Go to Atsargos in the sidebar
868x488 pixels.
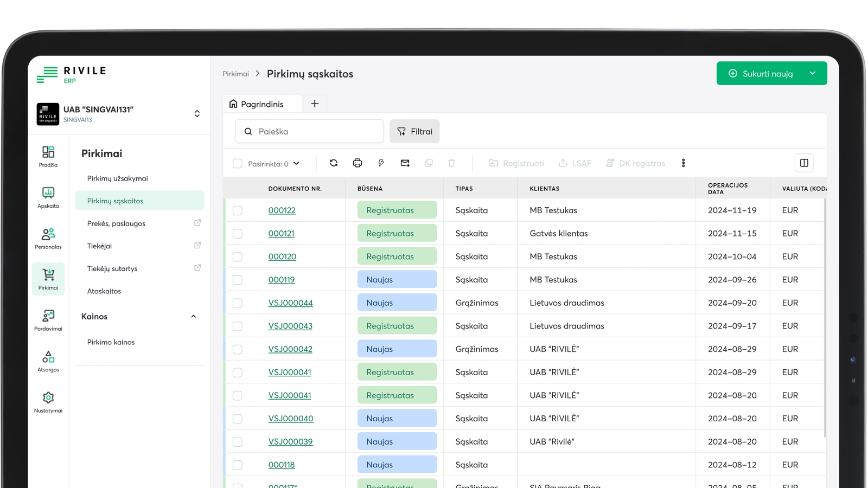point(48,361)
